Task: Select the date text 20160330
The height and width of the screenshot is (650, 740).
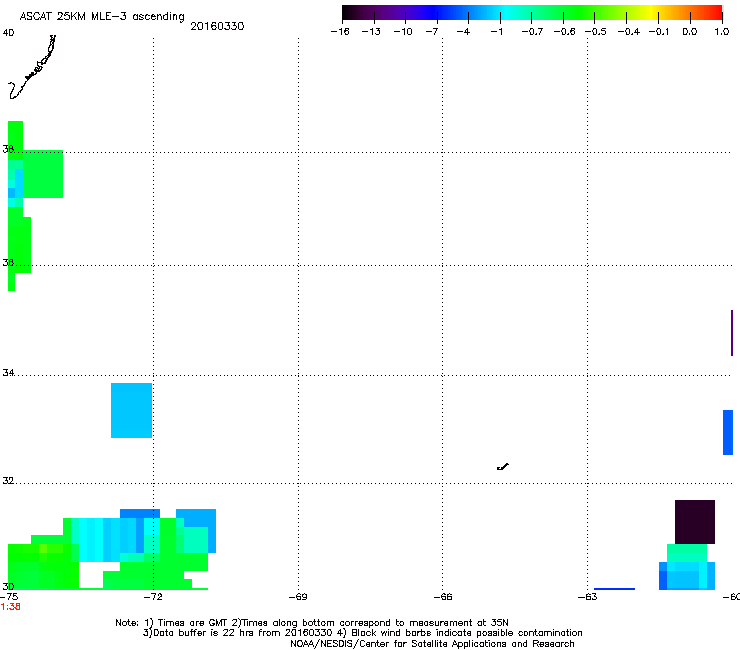Action: [x=217, y=26]
